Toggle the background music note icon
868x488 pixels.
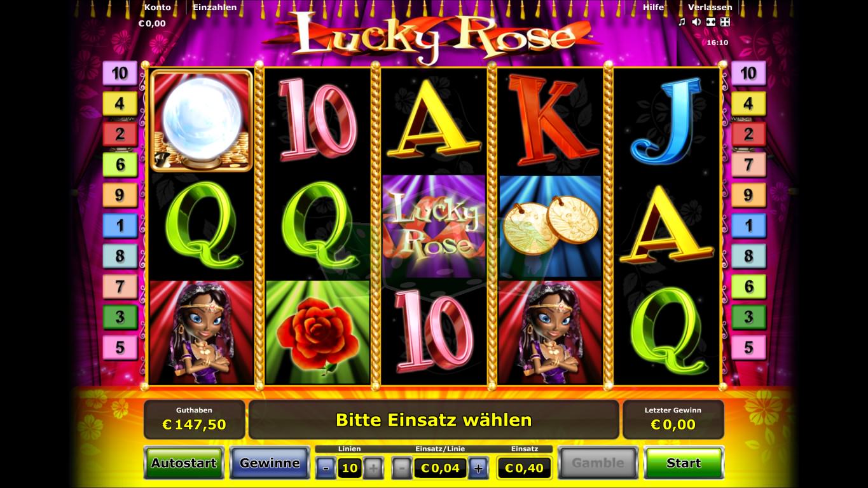click(682, 22)
